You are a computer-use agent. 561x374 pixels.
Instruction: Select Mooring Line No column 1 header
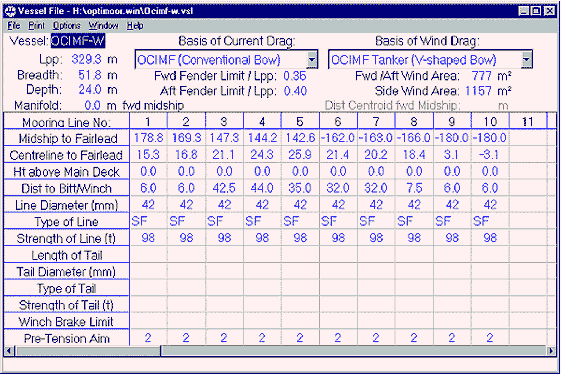click(x=148, y=121)
